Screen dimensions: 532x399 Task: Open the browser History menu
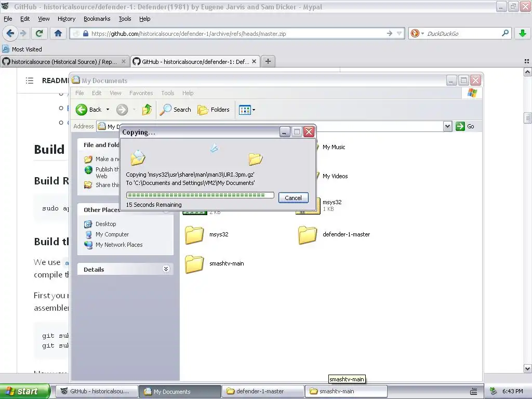tap(66, 19)
